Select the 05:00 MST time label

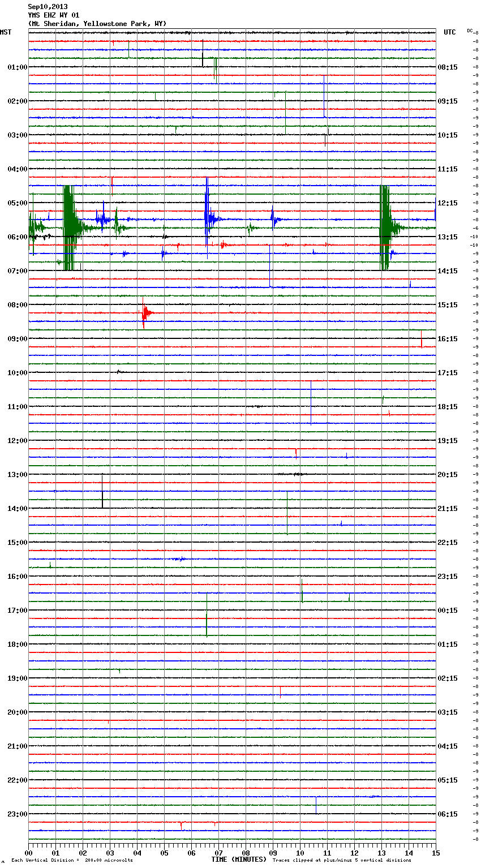click(x=18, y=203)
